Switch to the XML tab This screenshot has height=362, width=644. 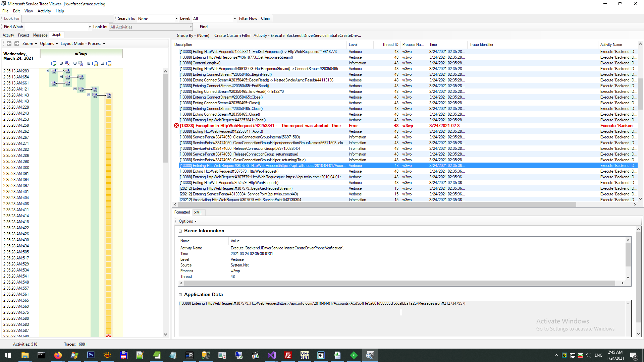[198, 213]
